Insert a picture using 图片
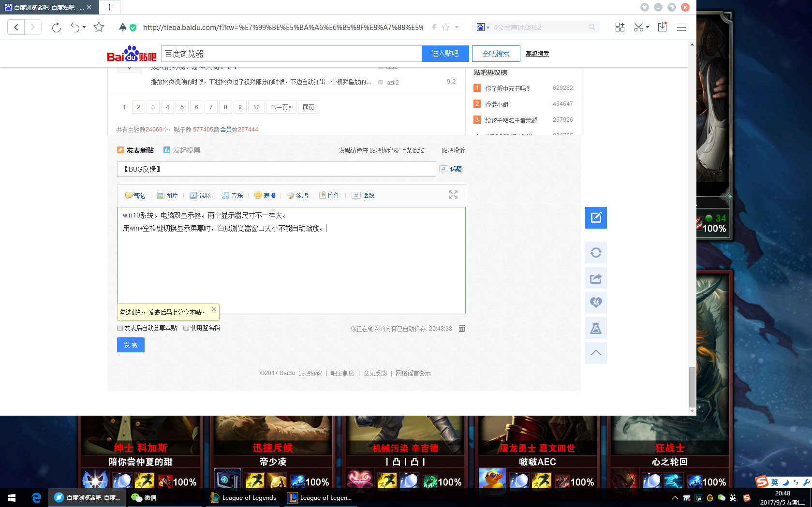The height and width of the screenshot is (507, 812). [x=167, y=196]
